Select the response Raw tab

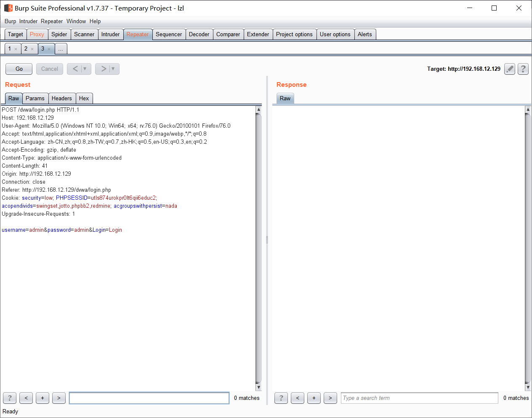285,98
